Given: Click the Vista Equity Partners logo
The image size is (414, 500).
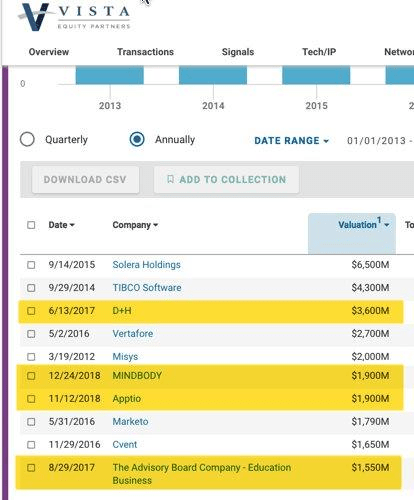Looking at the screenshot, I should pos(74,17).
